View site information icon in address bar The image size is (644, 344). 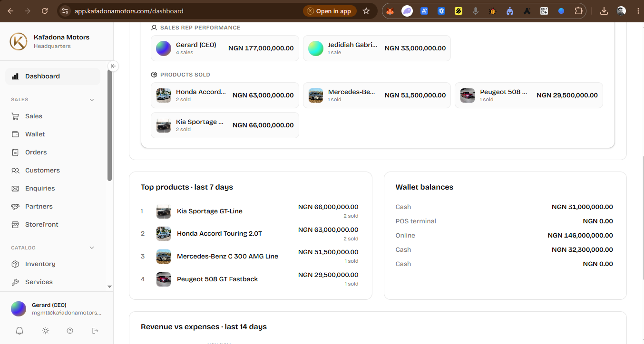point(65,11)
